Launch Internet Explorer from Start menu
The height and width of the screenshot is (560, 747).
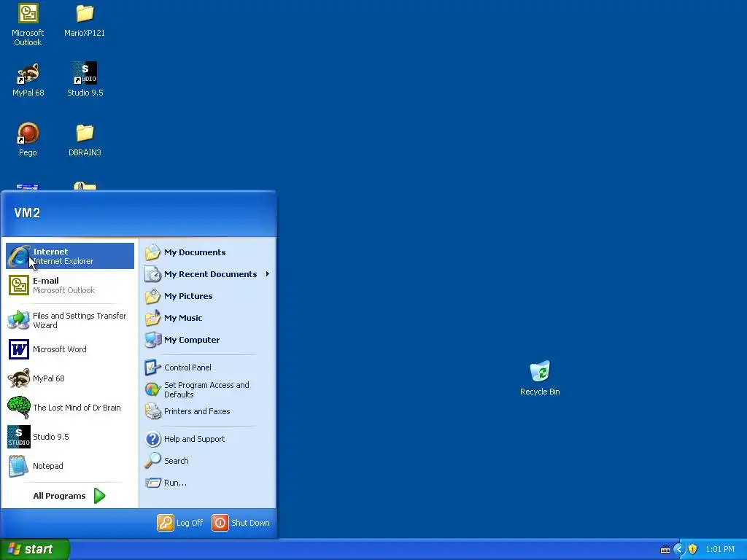click(x=70, y=256)
